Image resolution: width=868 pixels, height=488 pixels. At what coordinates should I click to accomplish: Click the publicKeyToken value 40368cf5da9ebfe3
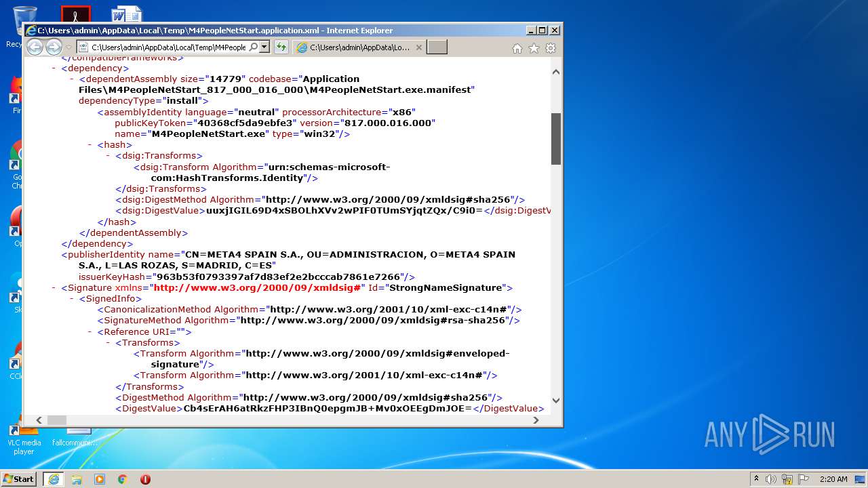coord(245,123)
